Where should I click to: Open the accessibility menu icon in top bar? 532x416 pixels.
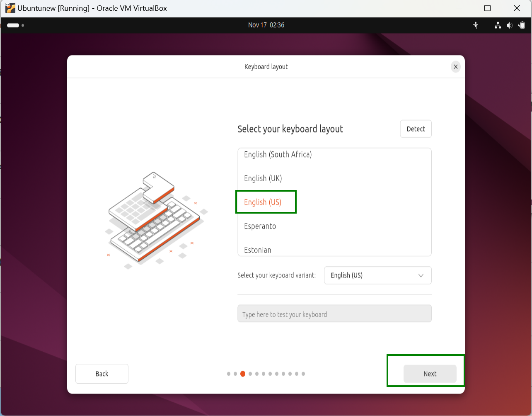click(x=476, y=25)
